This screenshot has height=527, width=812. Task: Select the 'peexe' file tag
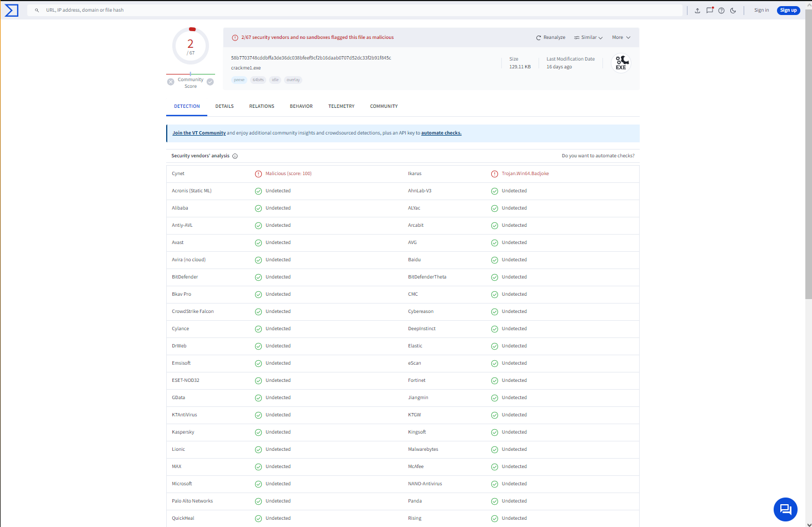point(239,80)
